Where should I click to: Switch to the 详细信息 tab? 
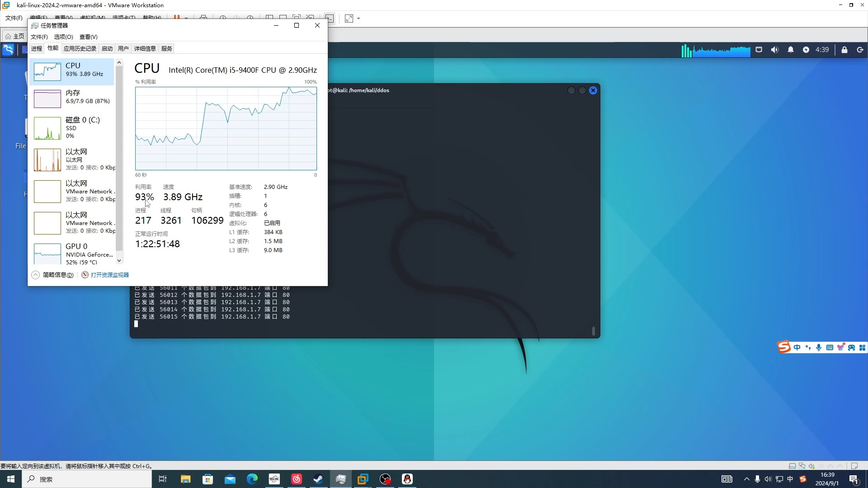pyautogui.click(x=145, y=48)
